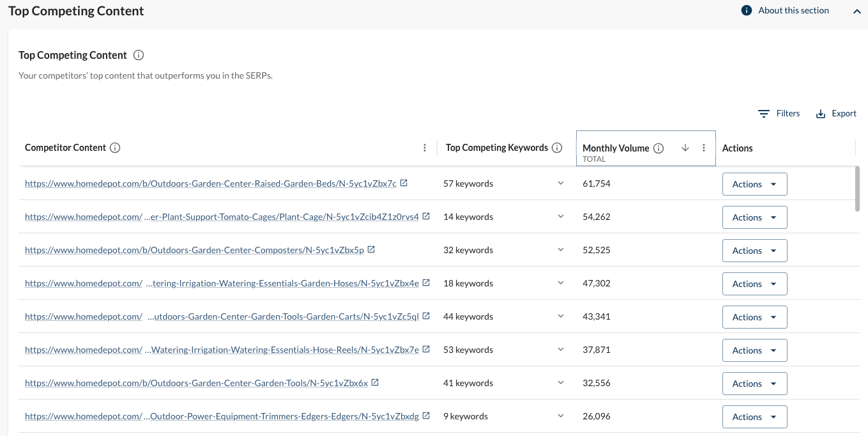Click the Top Competing Keywords info icon
Screen dimensions: 868x436
pyautogui.click(x=557, y=148)
